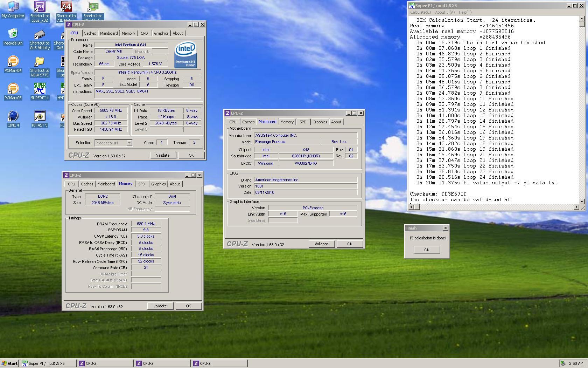
Task: Click the taskbar clock 2:50 AM
Action: click(576, 363)
